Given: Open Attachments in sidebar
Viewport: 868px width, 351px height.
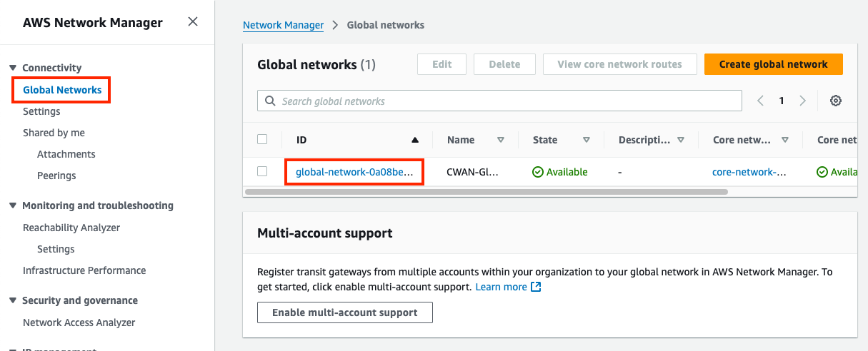Looking at the screenshot, I should (66, 154).
